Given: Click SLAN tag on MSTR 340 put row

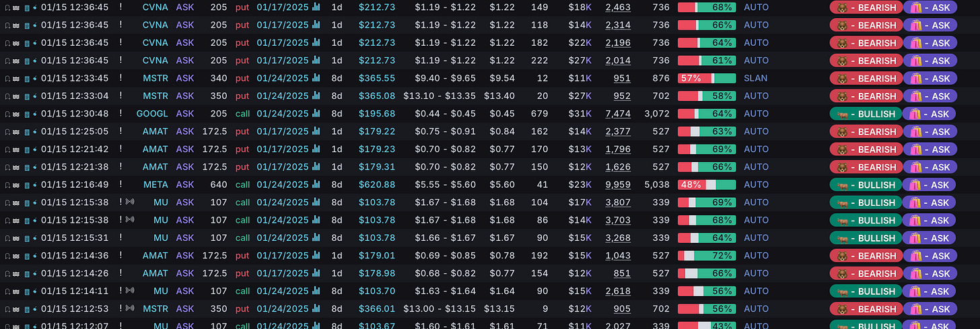Looking at the screenshot, I should 755,78.
